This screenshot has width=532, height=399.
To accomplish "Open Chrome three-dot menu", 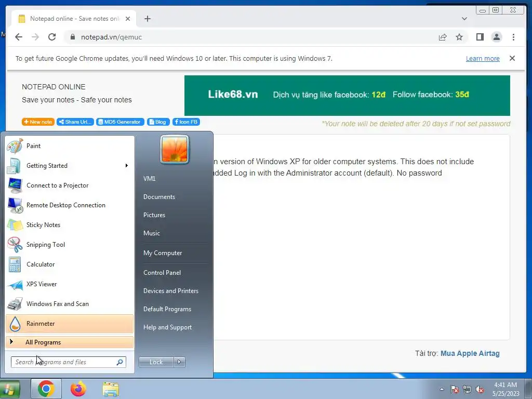I will [x=513, y=37].
